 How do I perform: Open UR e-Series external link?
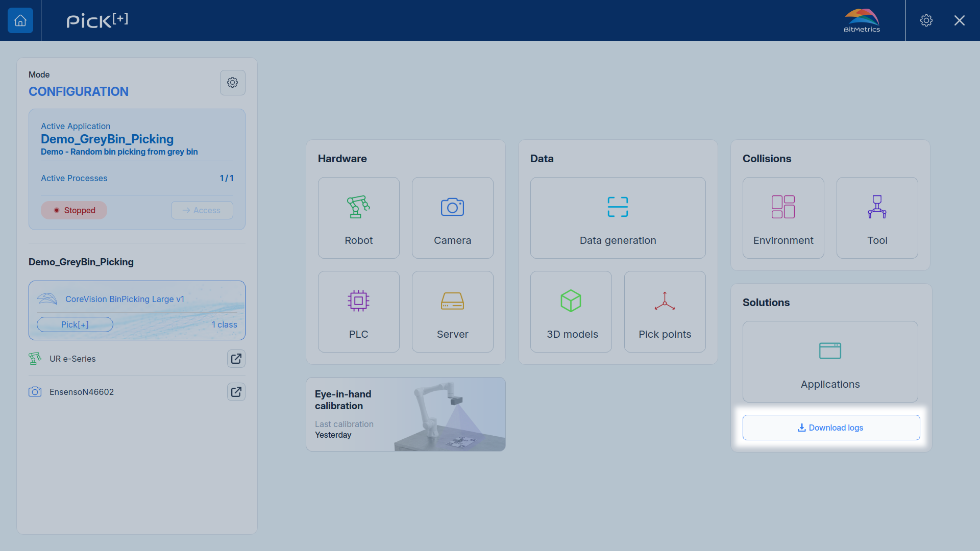tap(236, 359)
